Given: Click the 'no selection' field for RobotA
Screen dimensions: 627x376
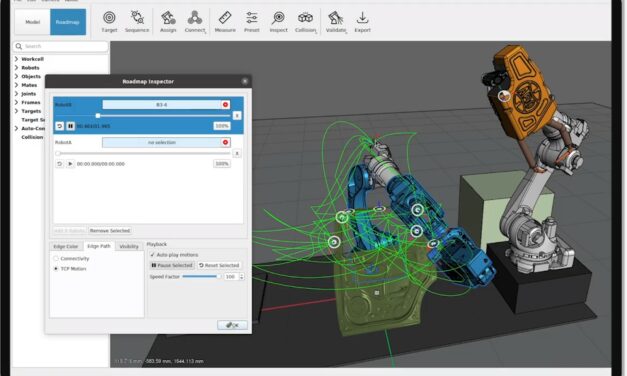Looking at the screenshot, I should click(x=162, y=142).
